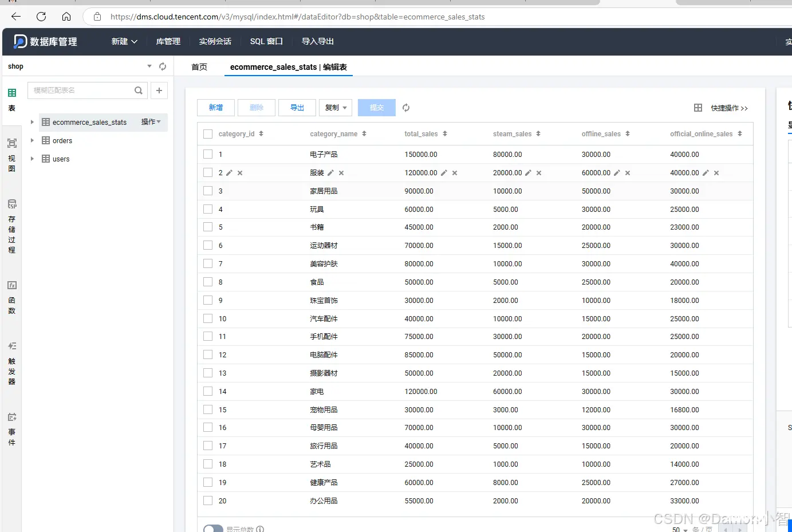Select the orders table in tree
This screenshot has width=792, height=532.
point(62,141)
